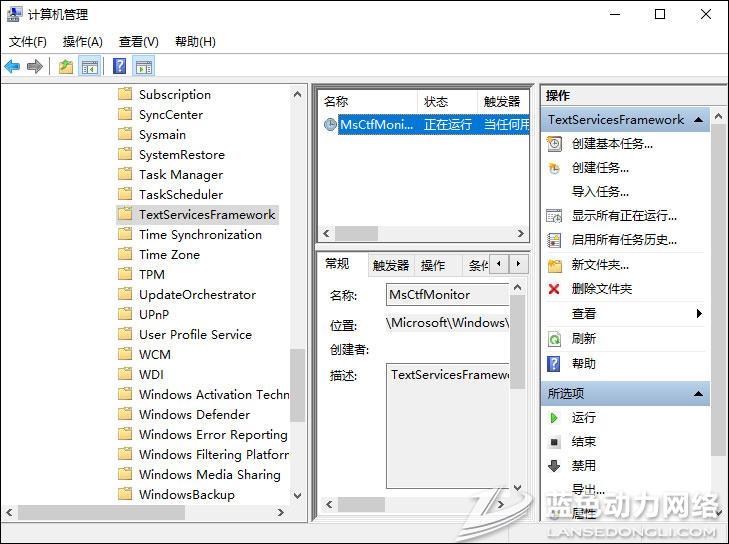
Task: Select the Time Zone folder
Action: (169, 255)
